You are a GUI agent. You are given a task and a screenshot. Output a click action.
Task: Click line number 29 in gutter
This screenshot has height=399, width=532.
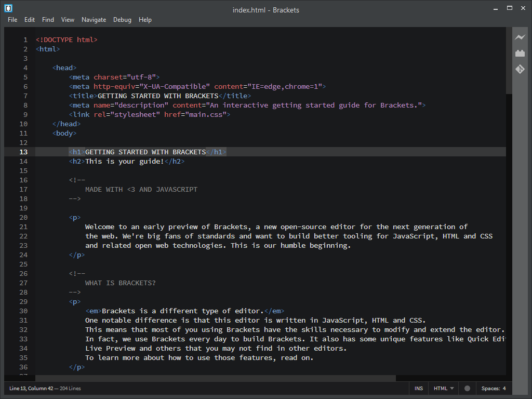23,302
